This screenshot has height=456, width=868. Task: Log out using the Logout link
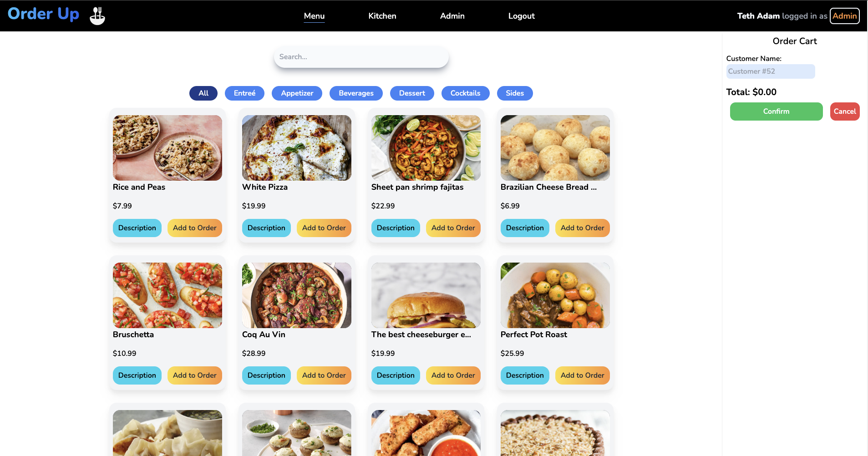coord(521,16)
